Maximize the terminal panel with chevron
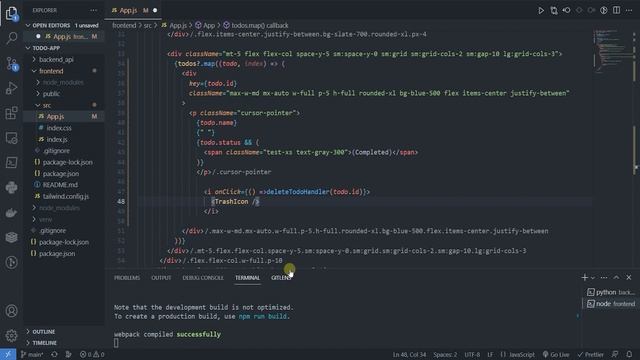This screenshot has width=640, height=360. (x=616, y=278)
